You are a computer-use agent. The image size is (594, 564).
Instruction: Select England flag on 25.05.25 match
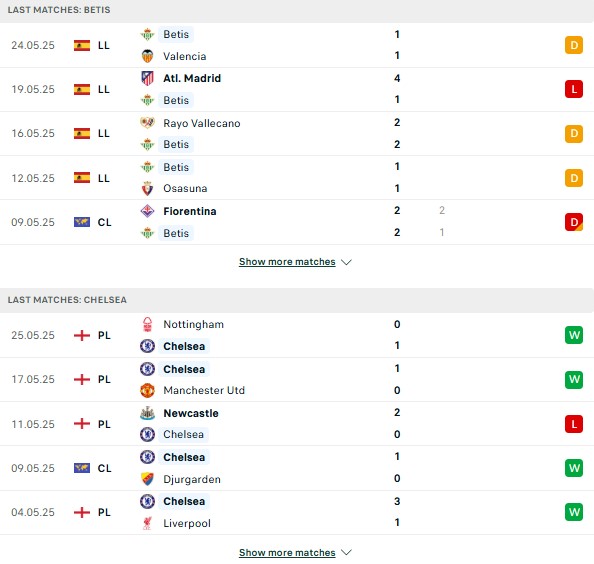[82, 335]
